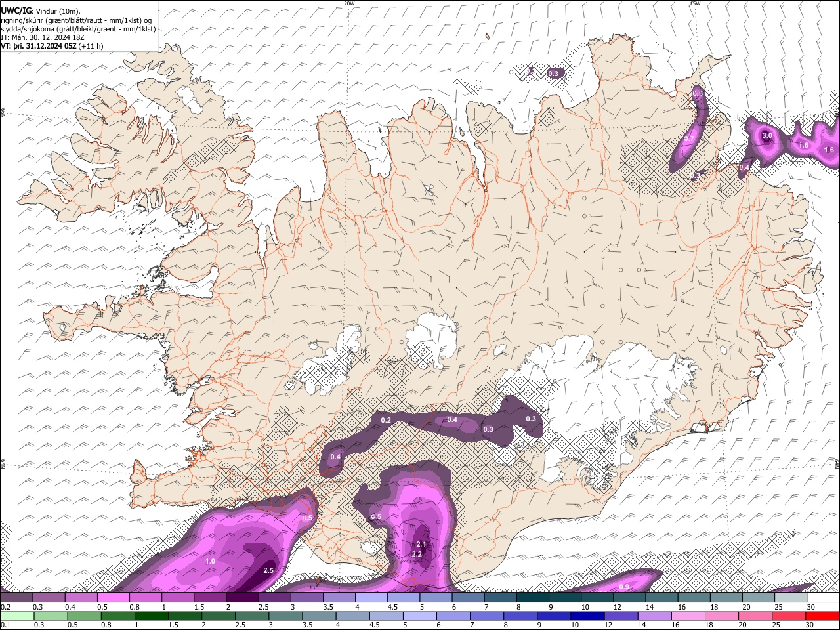Select palest green rain swatch starting at 0.1
This screenshot has height=630, width=840.
16,616
